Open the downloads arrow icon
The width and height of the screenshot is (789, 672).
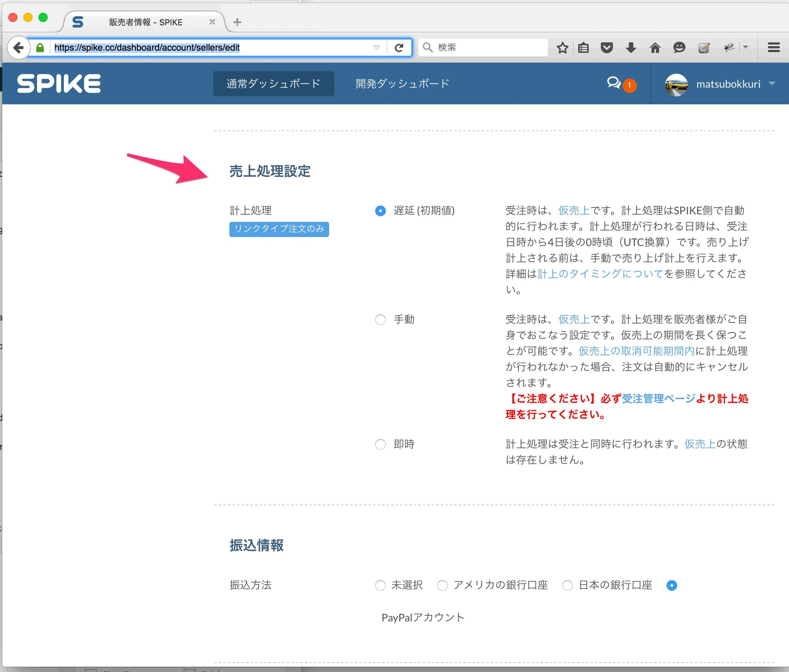631,48
